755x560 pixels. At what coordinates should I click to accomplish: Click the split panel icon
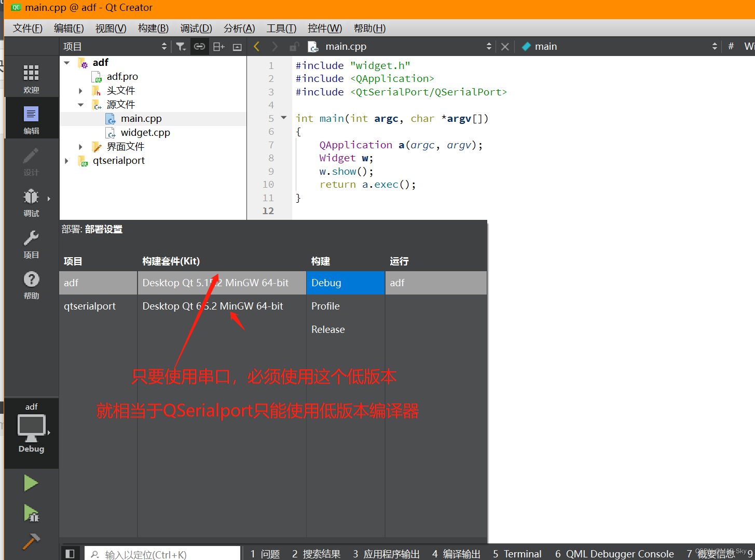coord(219,47)
